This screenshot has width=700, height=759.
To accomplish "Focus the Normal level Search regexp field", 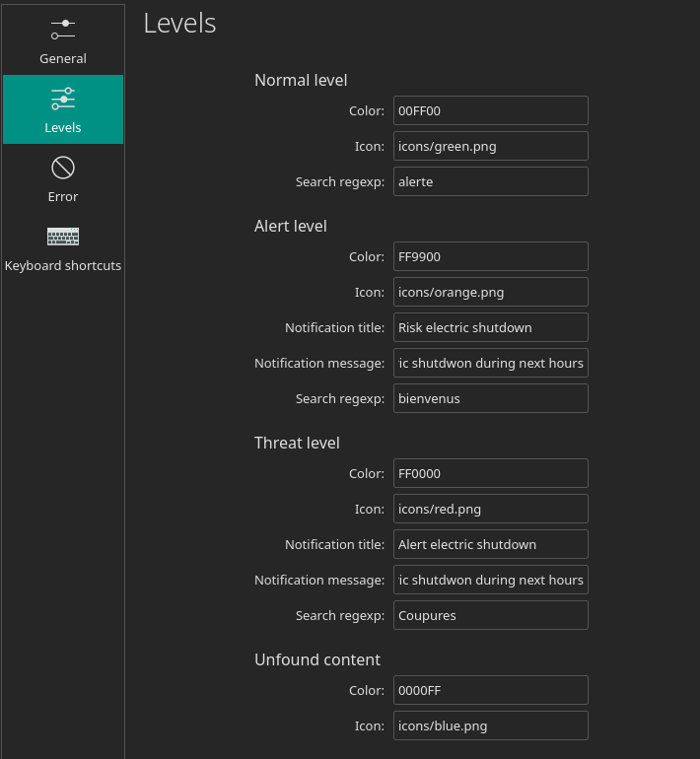I will point(491,181).
